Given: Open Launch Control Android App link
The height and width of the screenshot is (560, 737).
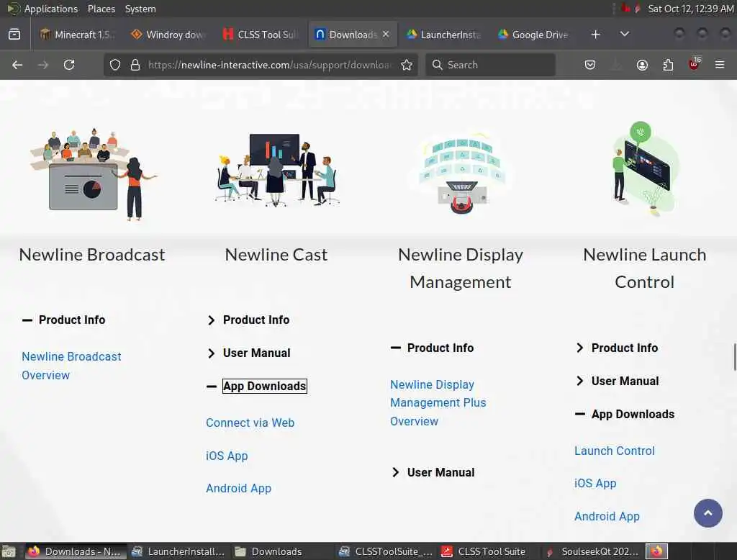Looking at the screenshot, I should 607,516.
